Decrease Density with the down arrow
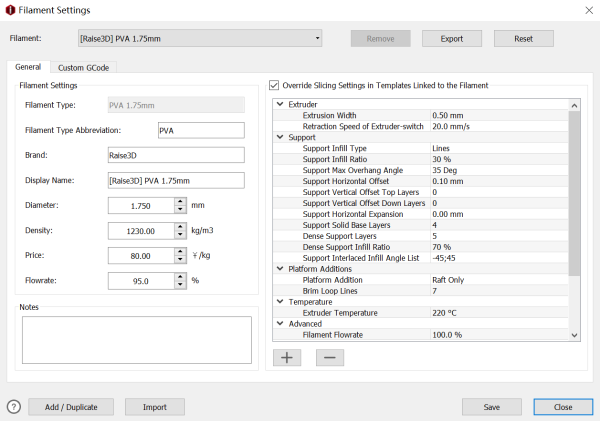 (x=180, y=235)
